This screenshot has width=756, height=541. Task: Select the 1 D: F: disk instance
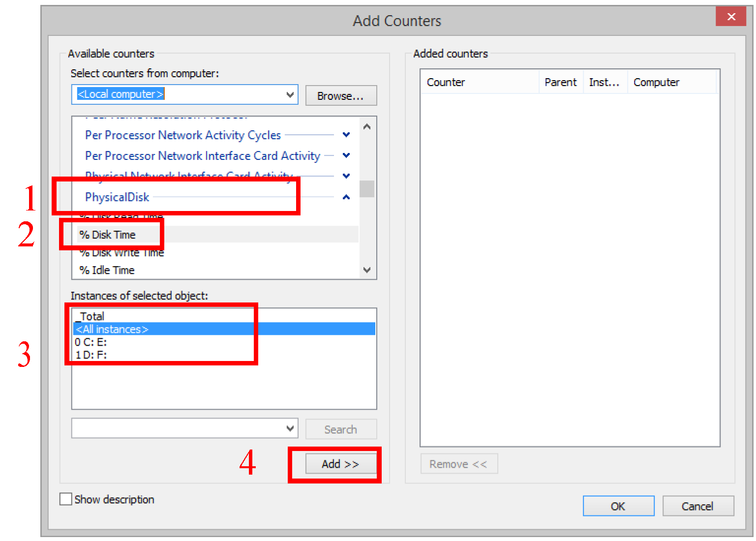coord(91,355)
